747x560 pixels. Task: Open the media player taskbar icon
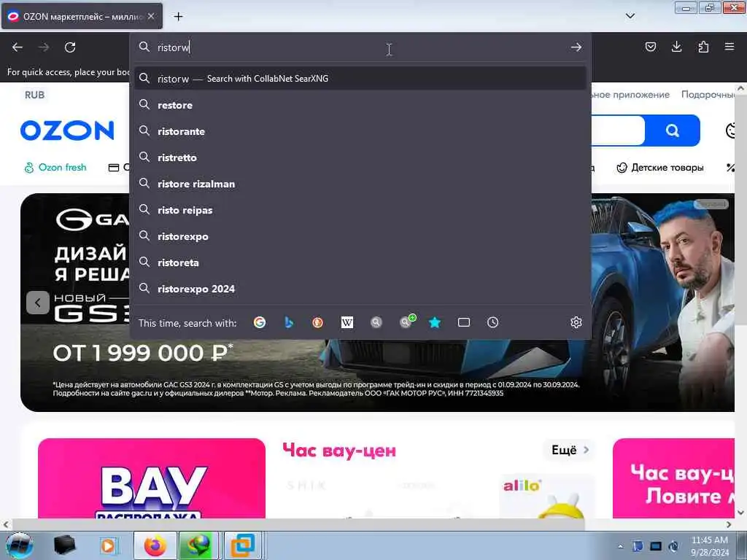(108, 545)
